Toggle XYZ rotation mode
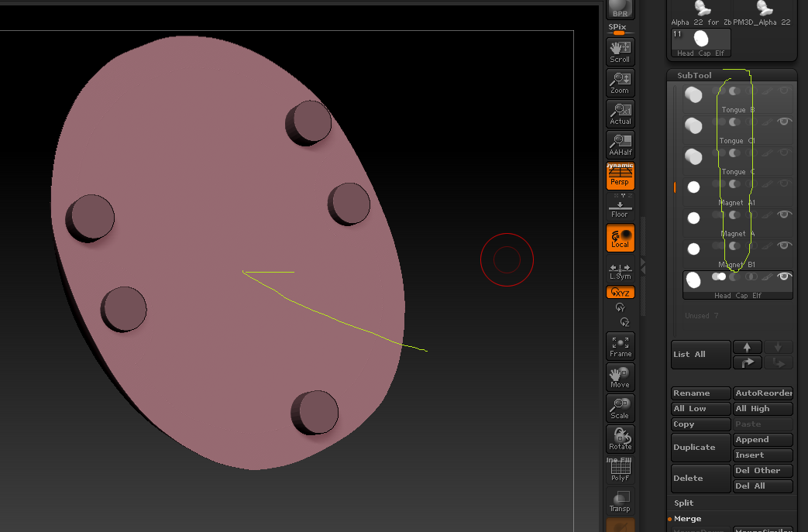This screenshot has height=532, width=808. coord(620,293)
